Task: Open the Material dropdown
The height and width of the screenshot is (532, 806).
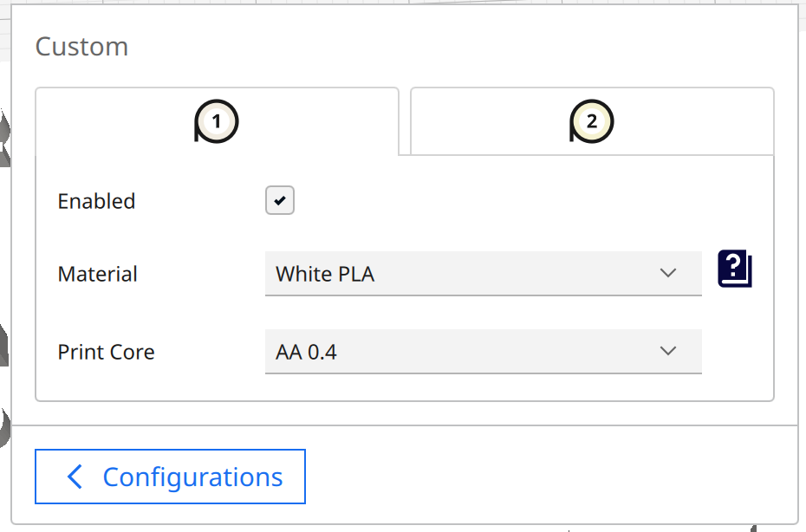Action: [x=483, y=274]
